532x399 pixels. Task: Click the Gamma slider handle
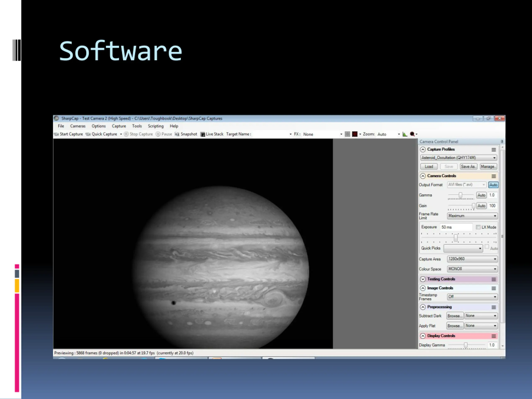460,195
